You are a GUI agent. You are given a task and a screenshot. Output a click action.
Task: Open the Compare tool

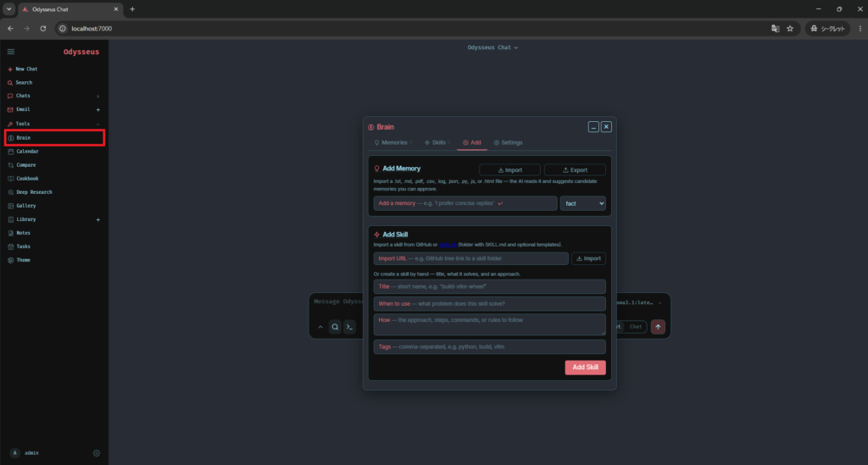coord(22,165)
